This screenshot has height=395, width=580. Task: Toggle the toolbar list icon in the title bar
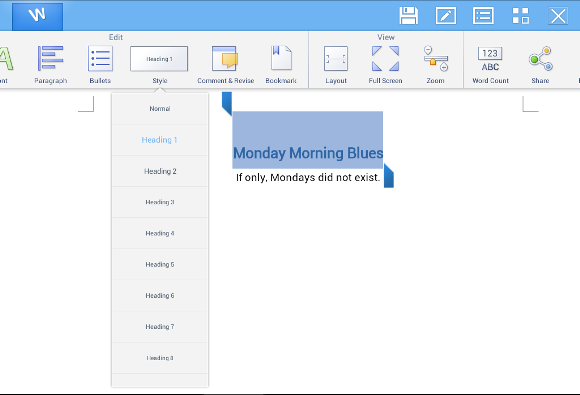(483, 16)
